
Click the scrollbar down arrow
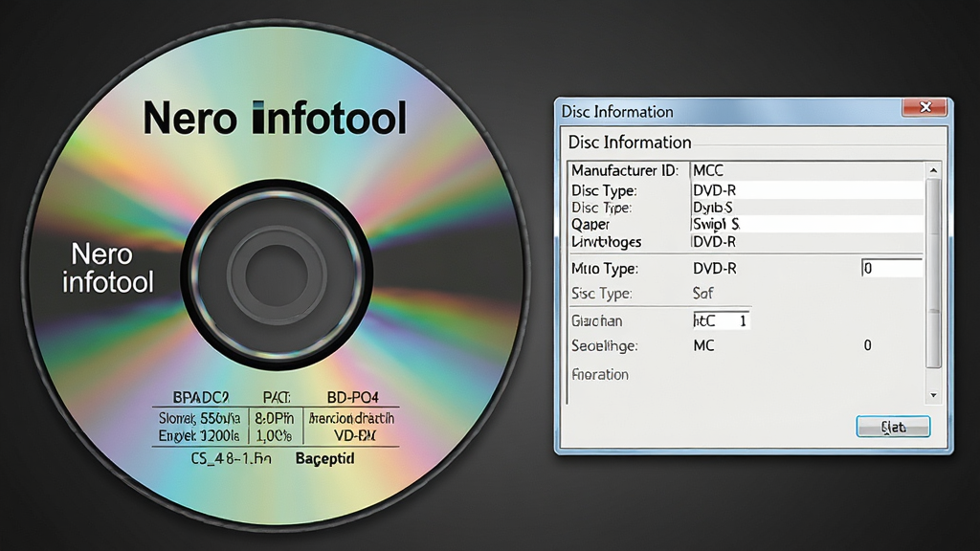[x=933, y=395]
